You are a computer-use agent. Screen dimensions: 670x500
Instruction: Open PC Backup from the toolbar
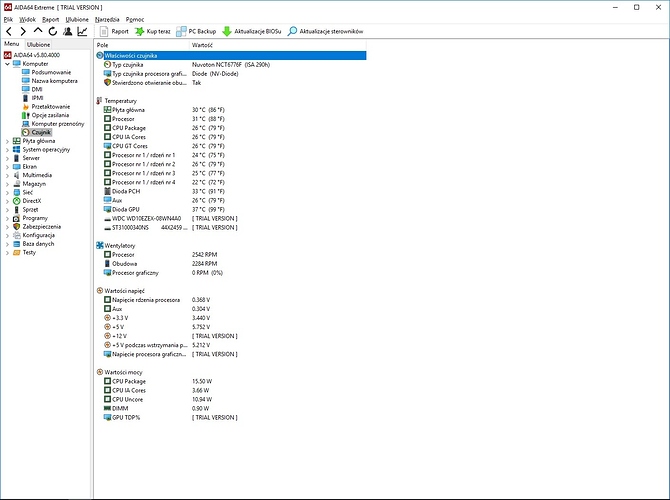pyautogui.click(x=196, y=31)
